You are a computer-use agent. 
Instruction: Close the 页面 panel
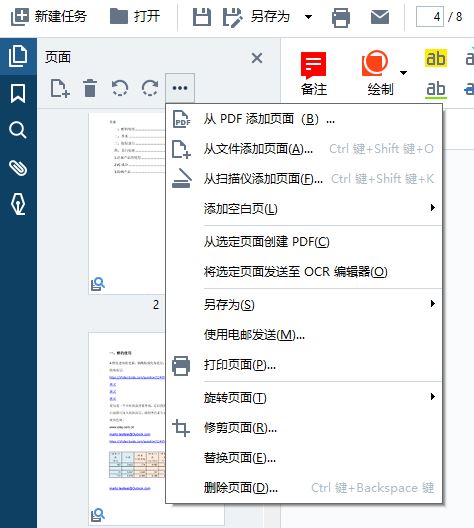pos(257,58)
